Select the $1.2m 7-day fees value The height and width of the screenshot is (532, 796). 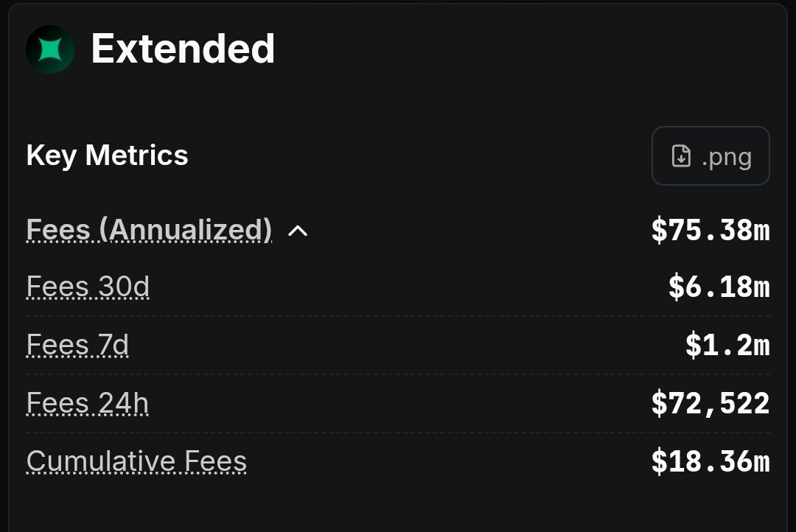727,346
